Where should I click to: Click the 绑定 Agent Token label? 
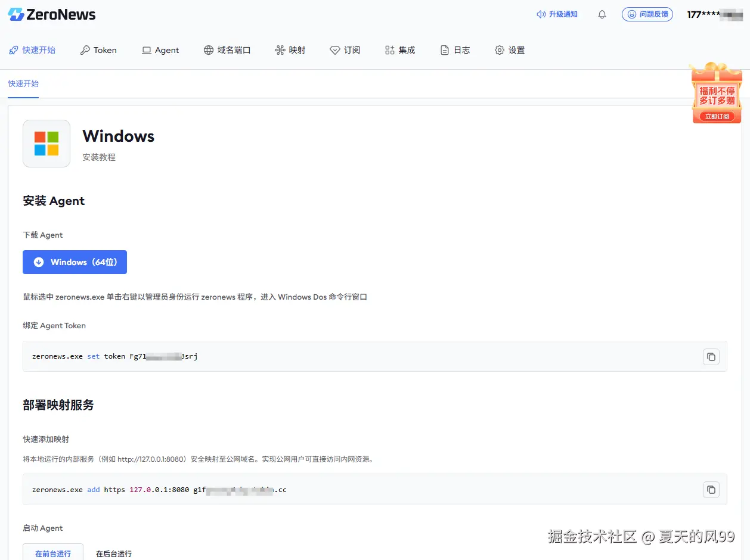[54, 325]
